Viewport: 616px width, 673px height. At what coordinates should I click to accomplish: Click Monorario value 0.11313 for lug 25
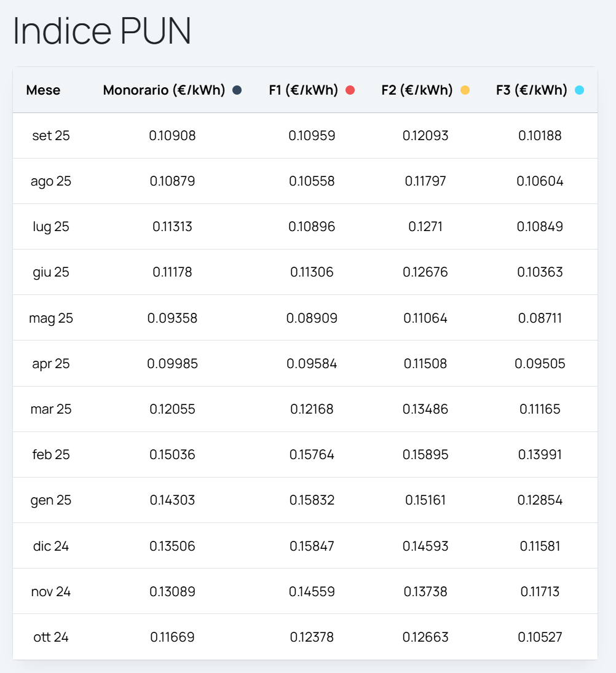coord(172,227)
